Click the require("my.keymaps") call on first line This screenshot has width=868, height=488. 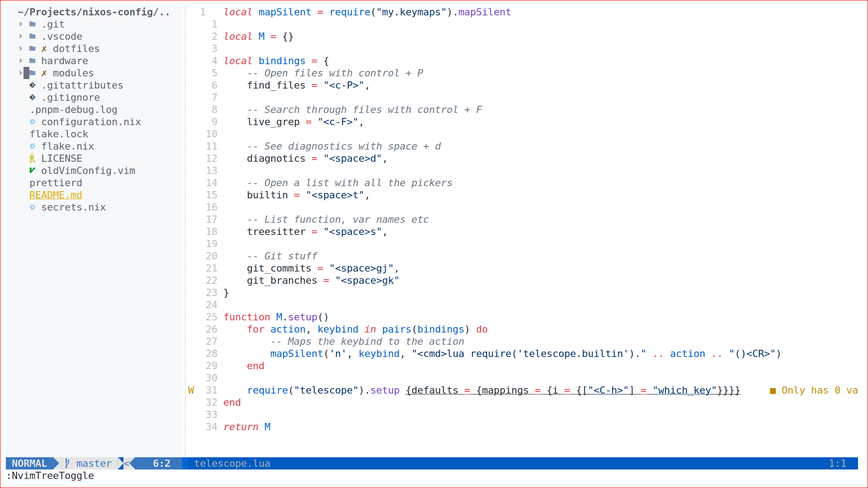click(x=391, y=12)
